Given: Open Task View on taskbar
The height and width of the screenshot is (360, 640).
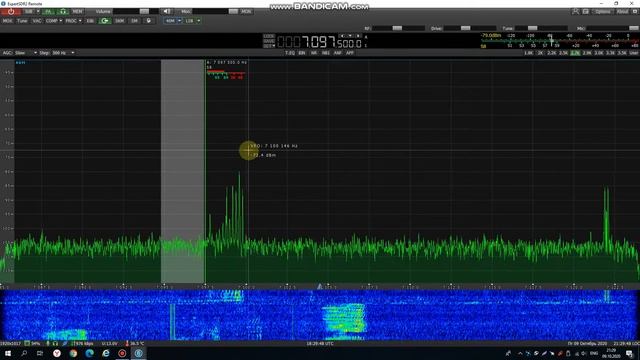Looking at the screenshot, I should point(40,353).
